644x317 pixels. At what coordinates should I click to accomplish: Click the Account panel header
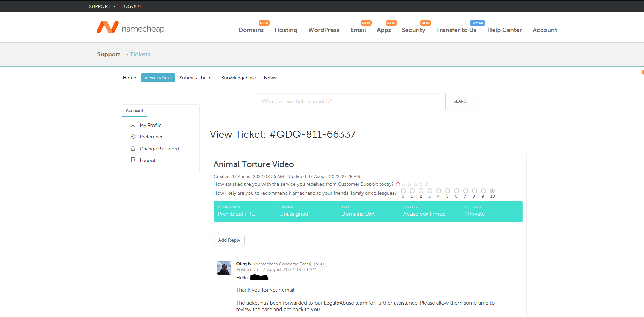click(134, 111)
